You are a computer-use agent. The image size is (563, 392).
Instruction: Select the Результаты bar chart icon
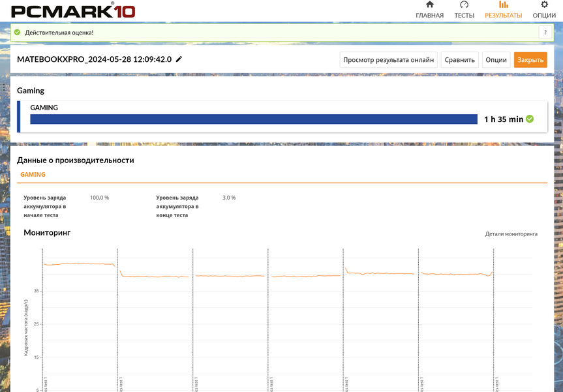(x=503, y=5)
